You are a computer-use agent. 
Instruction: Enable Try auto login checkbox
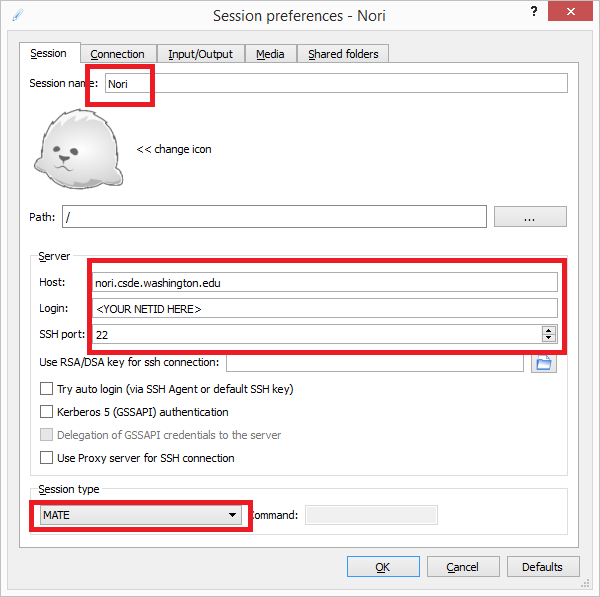pyautogui.click(x=46, y=389)
